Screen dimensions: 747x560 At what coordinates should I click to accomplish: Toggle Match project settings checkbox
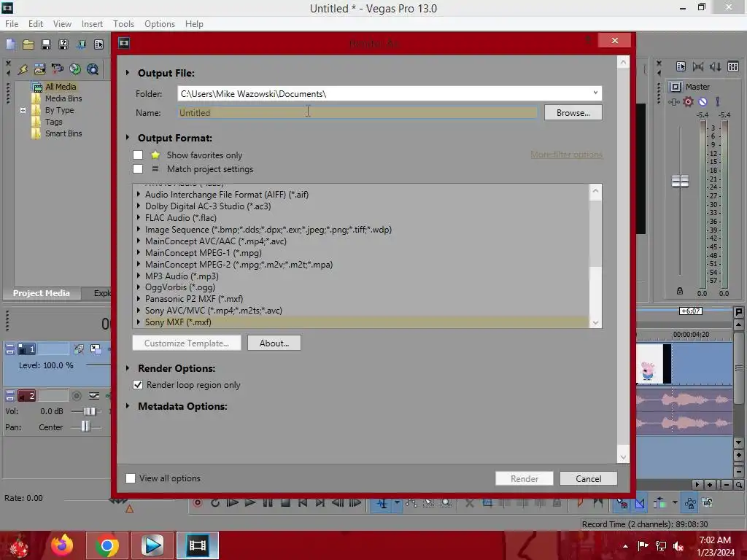coord(138,168)
